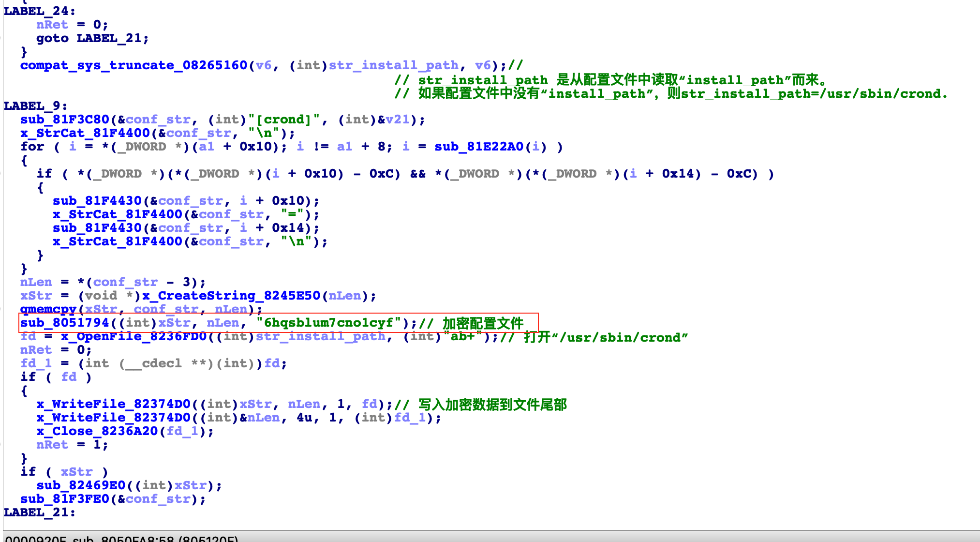The image size is (980, 542).
Task: Click compat_sys_truncate_08265160 function name
Action: 134,65
